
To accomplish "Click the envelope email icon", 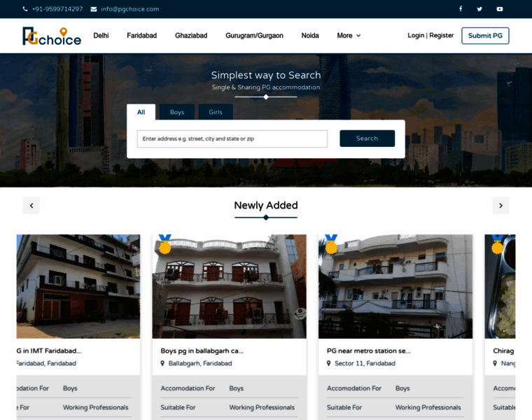I will pos(94,9).
